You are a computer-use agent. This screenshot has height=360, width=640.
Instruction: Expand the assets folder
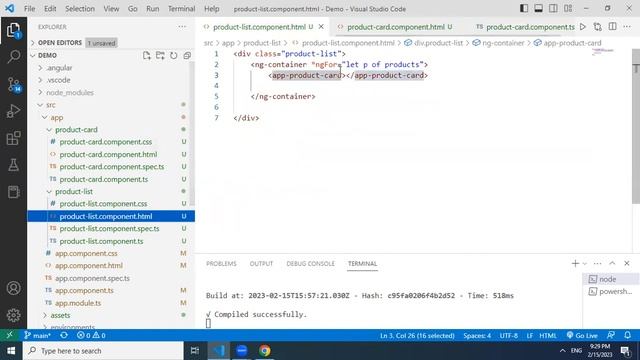tap(60, 315)
